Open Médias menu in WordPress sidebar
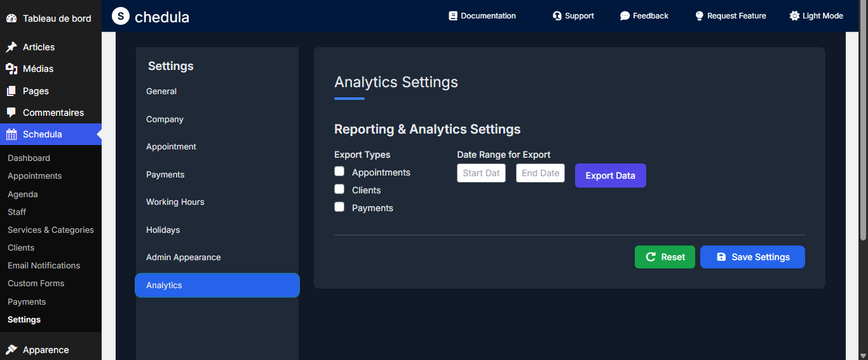The height and width of the screenshot is (360, 868). point(51,69)
